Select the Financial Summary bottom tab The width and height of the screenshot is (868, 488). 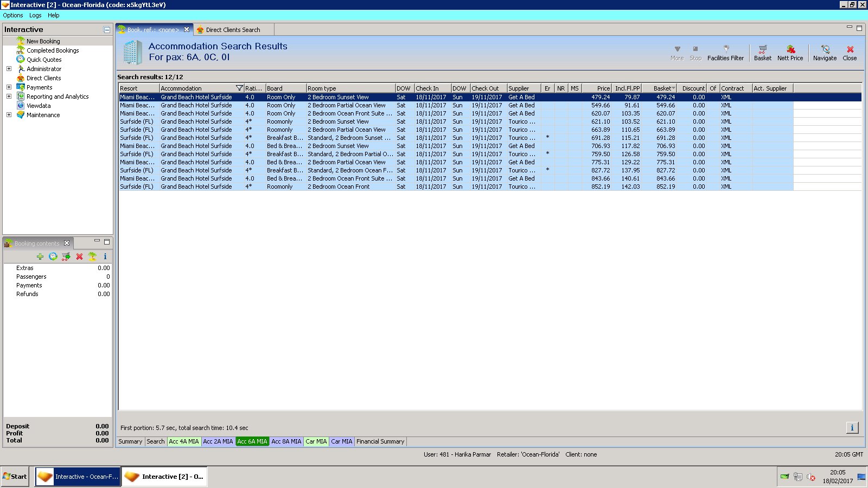[380, 441]
